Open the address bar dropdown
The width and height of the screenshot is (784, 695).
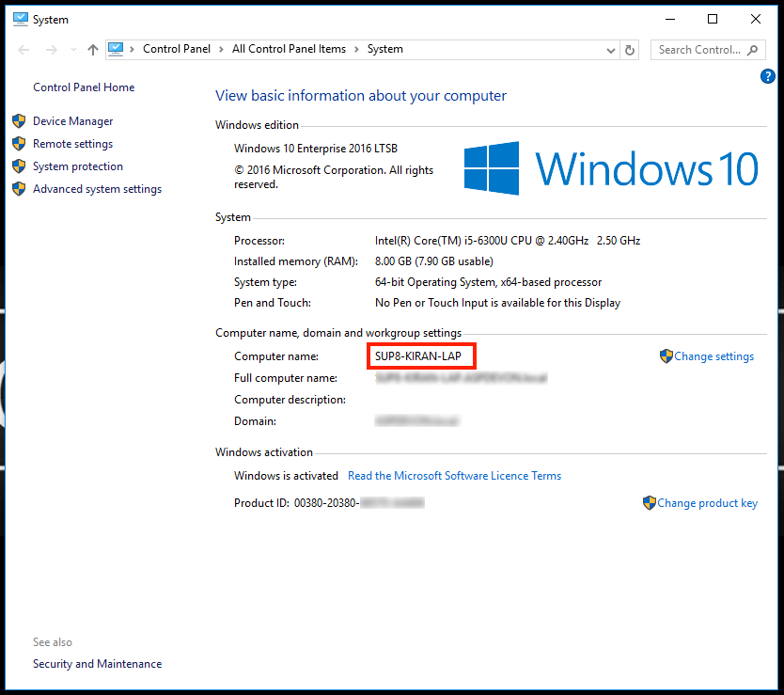pyautogui.click(x=609, y=49)
